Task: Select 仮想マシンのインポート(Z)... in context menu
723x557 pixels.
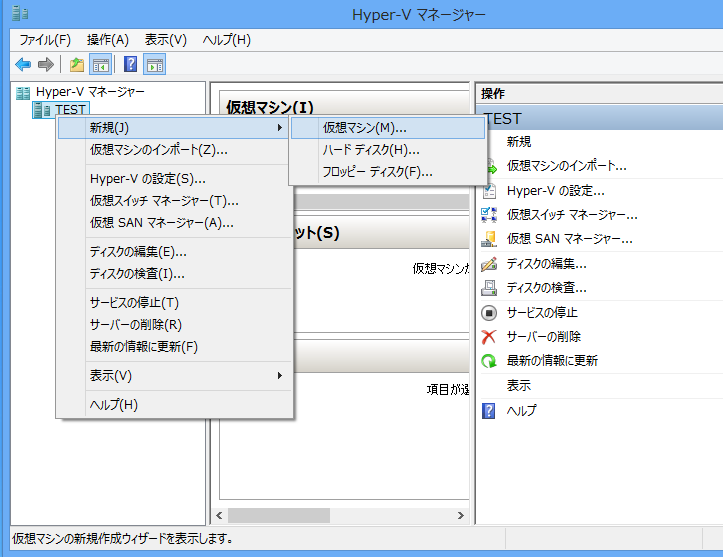Action: 174,150
